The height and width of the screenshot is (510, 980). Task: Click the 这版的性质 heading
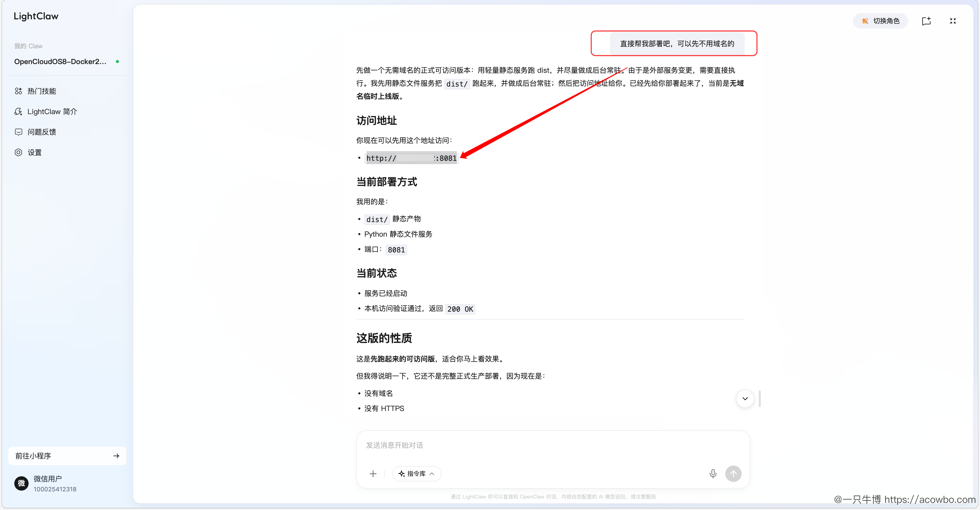click(384, 338)
